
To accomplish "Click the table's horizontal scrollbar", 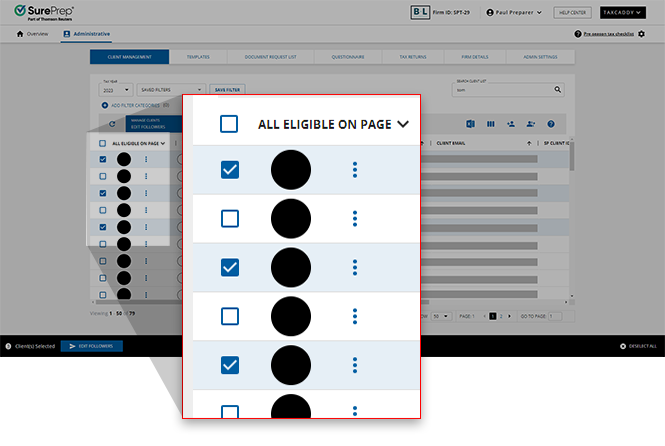I will (x=263, y=302).
